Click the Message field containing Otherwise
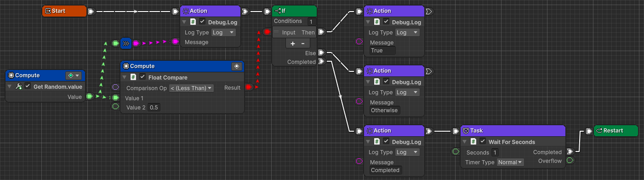Screen dimensions: 644x180 point(385,110)
